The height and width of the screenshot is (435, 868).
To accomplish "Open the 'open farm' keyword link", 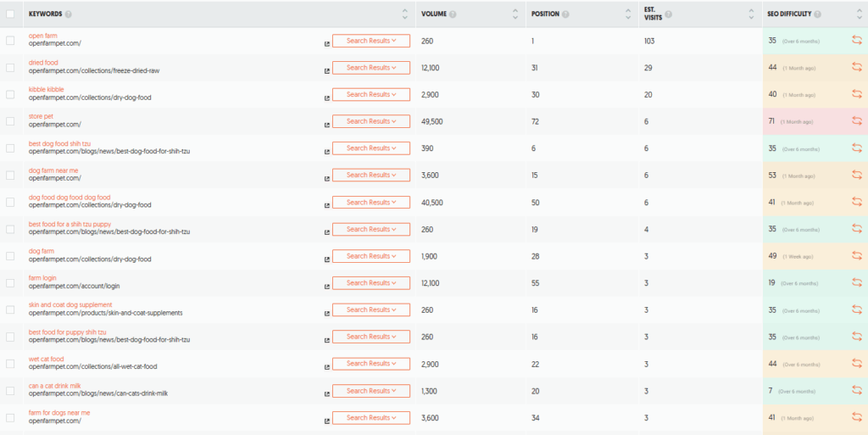I will [x=42, y=36].
